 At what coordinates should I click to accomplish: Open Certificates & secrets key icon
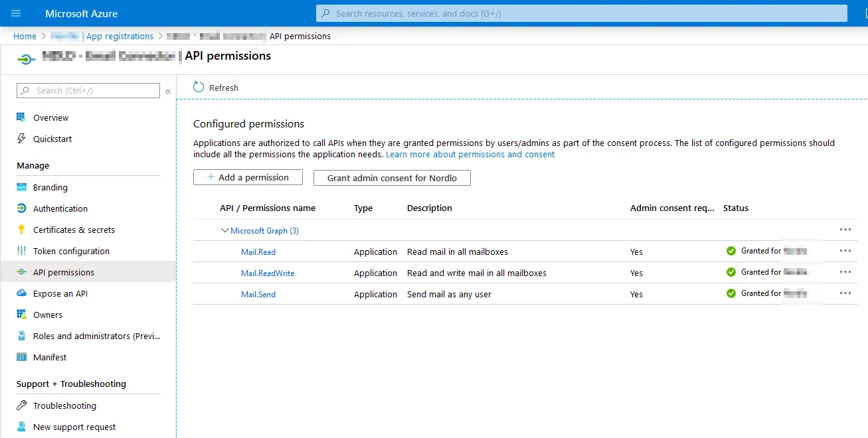pos(21,230)
